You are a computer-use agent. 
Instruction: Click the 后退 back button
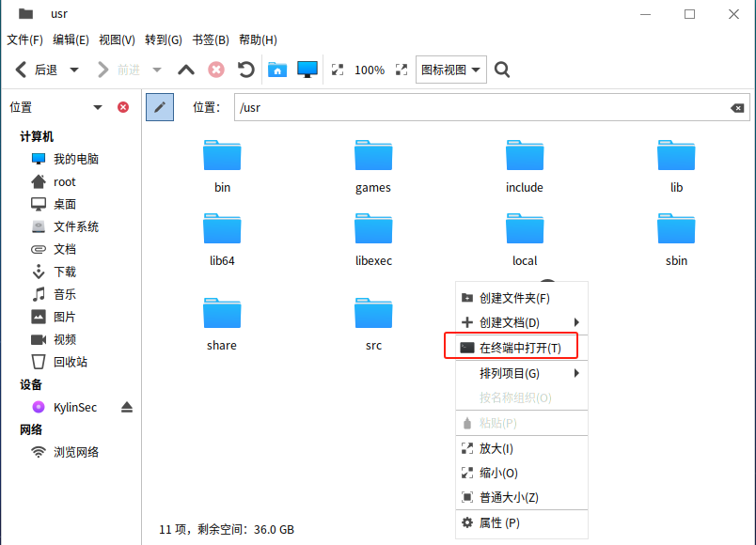click(x=36, y=70)
